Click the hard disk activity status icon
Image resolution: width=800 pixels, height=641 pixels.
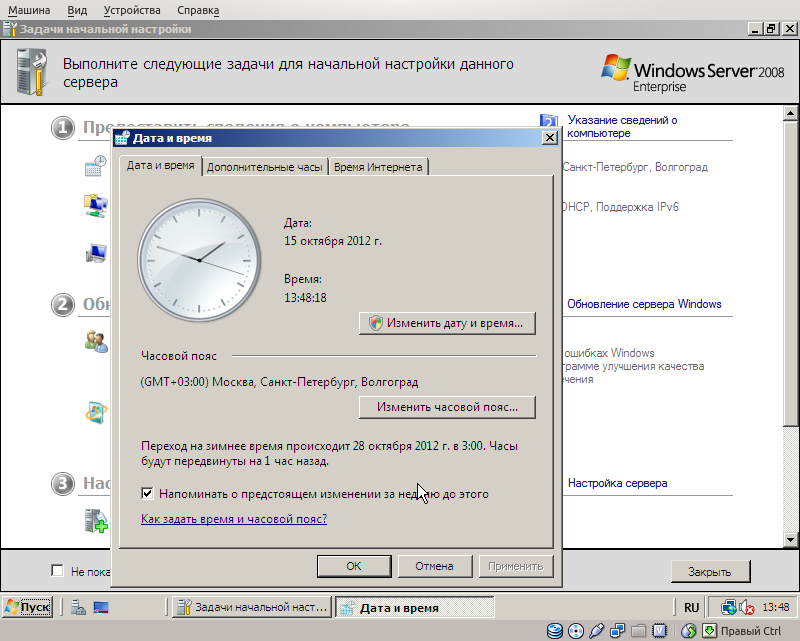click(x=554, y=630)
